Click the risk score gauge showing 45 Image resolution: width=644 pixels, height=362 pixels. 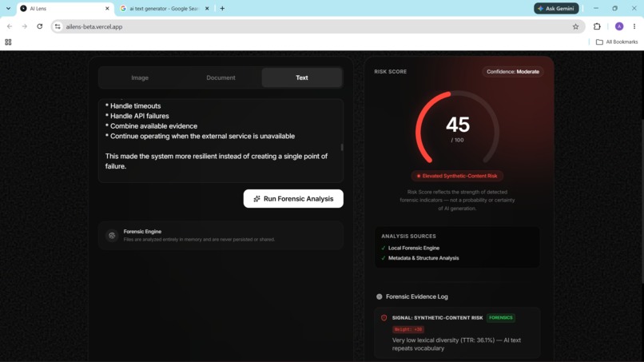pyautogui.click(x=458, y=128)
